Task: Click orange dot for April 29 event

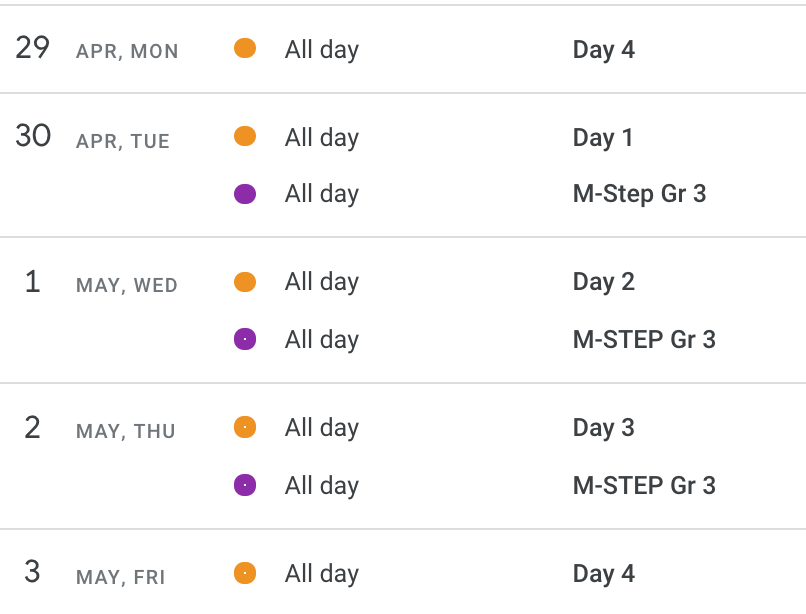Action: pyautogui.click(x=245, y=48)
